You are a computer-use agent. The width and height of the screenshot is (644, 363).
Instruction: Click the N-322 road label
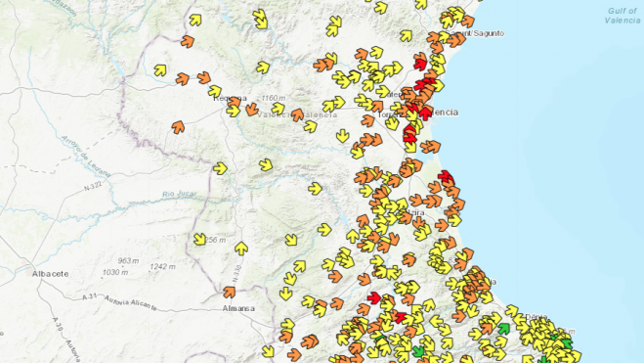(x=93, y=186)
